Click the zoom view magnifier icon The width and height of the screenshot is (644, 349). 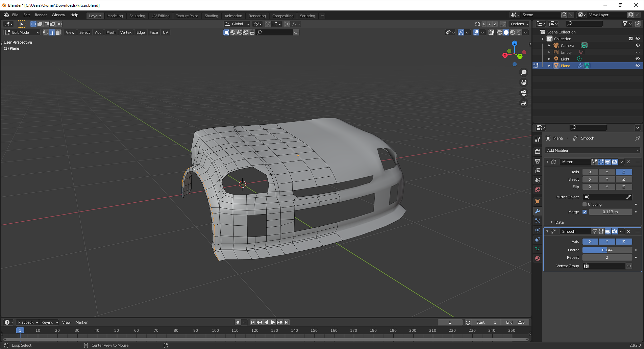524,72
